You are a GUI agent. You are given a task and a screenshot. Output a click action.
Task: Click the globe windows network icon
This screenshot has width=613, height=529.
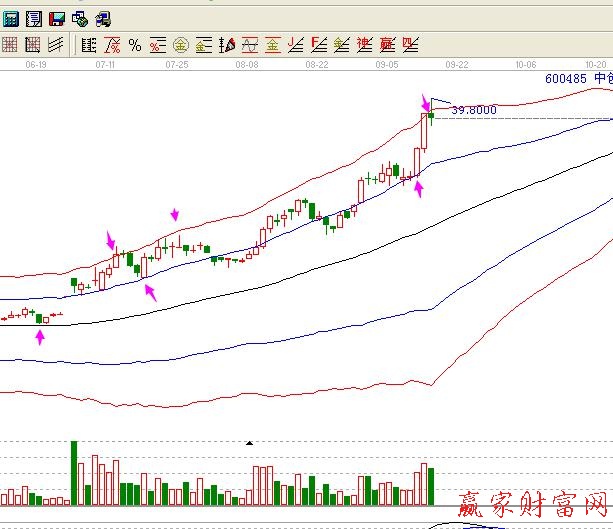click(x=80, y=18)
